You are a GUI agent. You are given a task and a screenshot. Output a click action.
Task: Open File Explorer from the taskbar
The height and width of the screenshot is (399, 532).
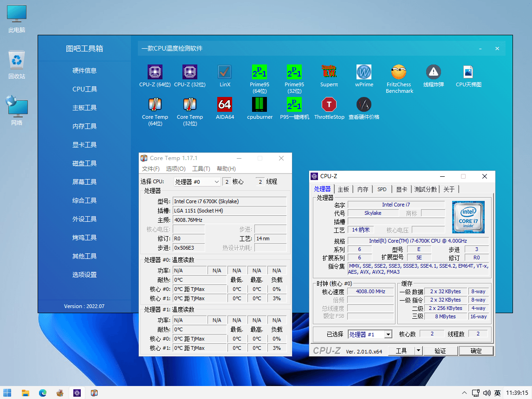(x=25, y=393)
